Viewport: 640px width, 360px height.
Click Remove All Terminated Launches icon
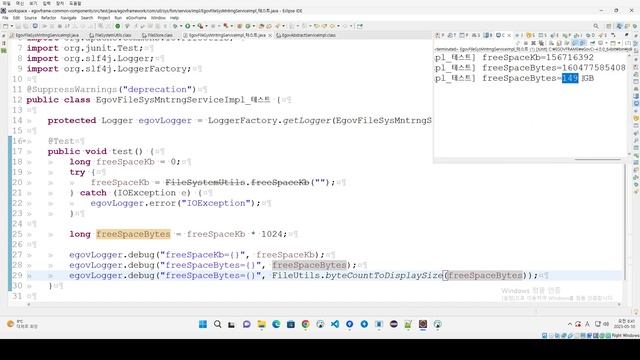click(x=541, y=43)
